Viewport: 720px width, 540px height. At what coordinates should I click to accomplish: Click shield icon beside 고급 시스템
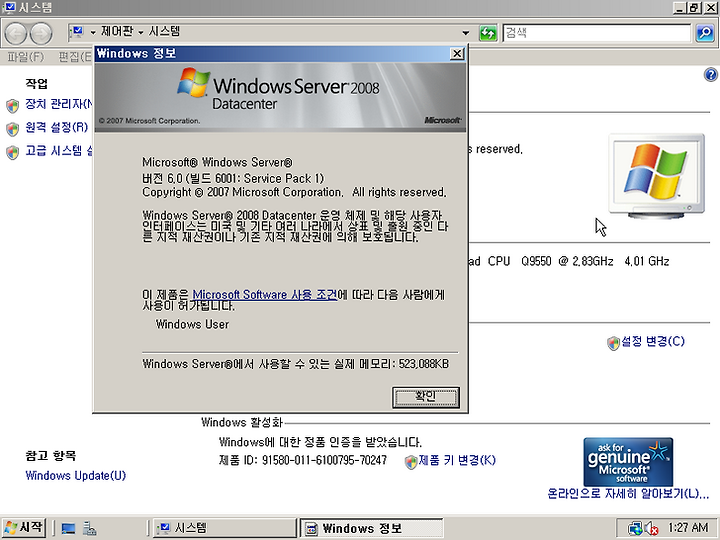[x=13, y=152]
